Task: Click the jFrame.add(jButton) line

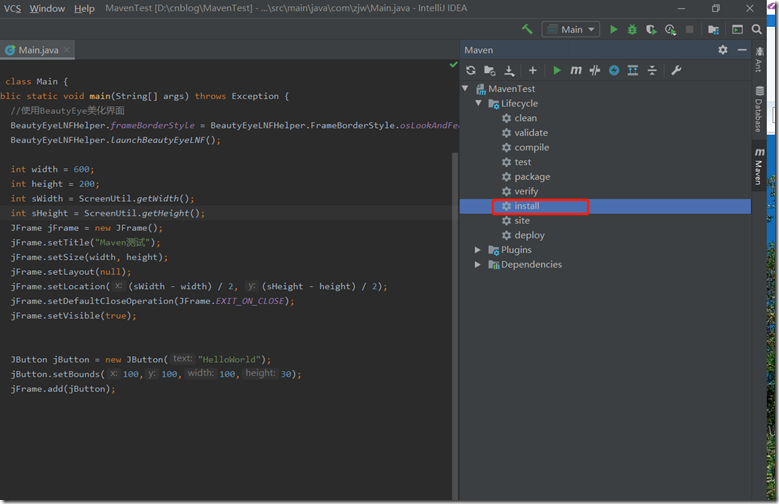Action: (63, 389)
